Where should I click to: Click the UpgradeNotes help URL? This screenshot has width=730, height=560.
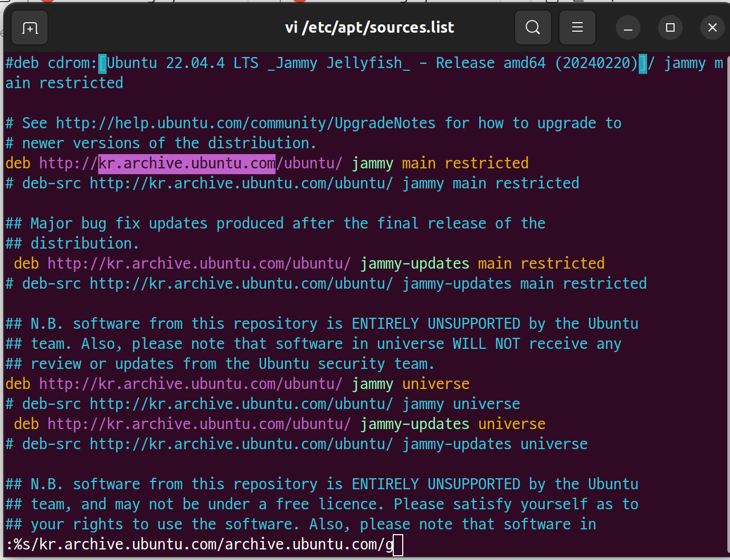[x=246, y=124]
